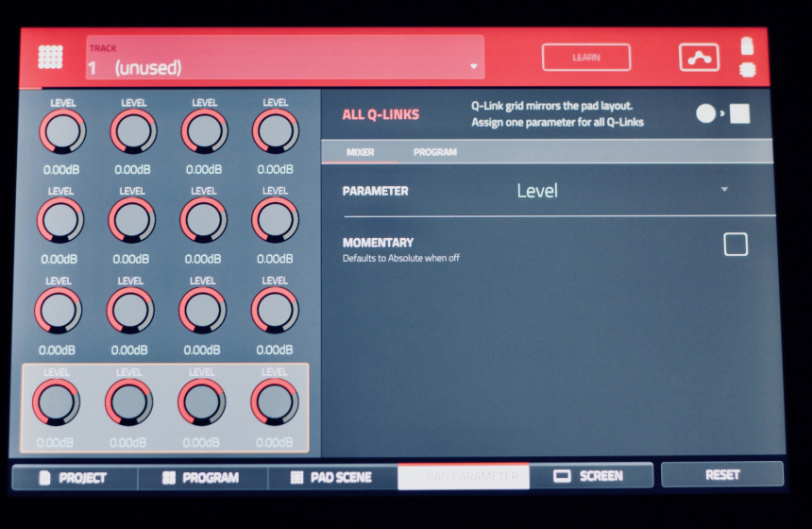This screenshot has height=529, width=812.
Task: Select highlighted bottom row fourth Level knob
Action: 275,402
